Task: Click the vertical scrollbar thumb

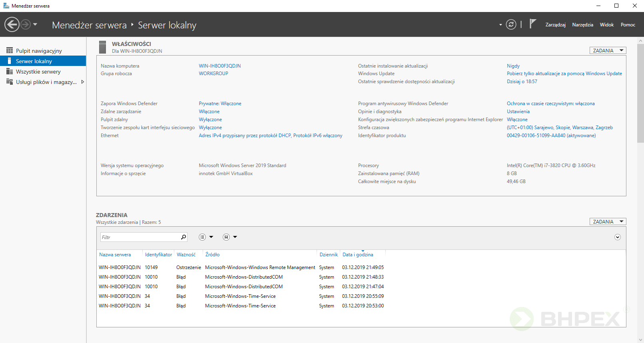Action: pos(640,93)
